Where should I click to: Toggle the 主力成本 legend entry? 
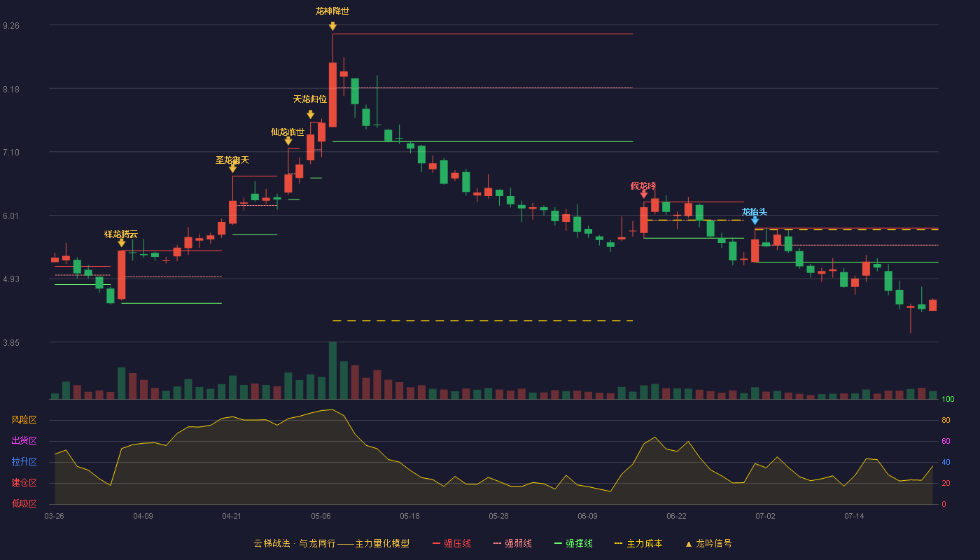tap(638, 543)
